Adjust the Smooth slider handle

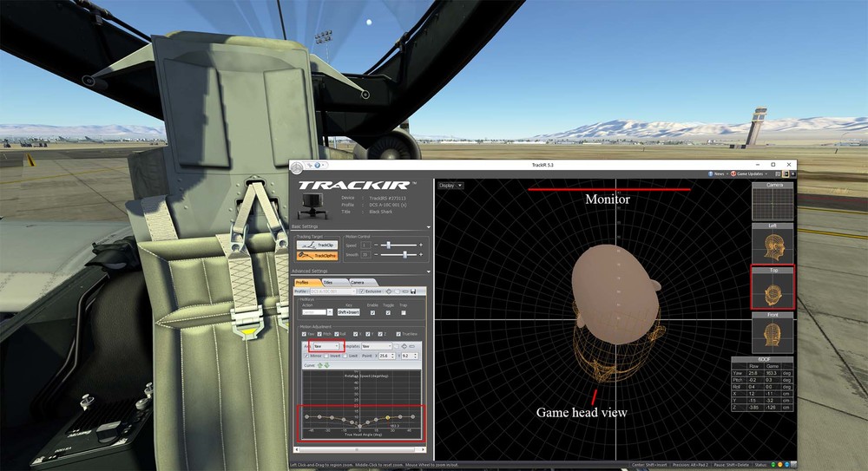tap(405, 255)
